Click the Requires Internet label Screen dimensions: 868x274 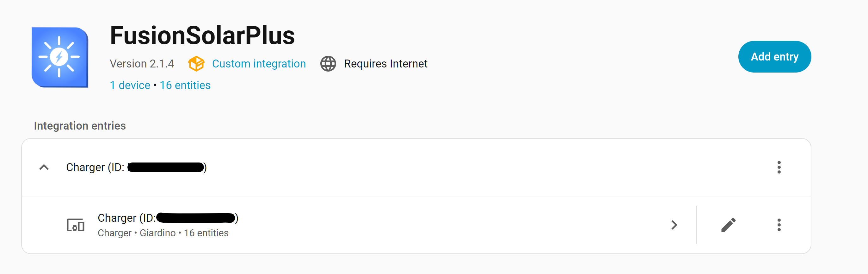click(385, 64)
